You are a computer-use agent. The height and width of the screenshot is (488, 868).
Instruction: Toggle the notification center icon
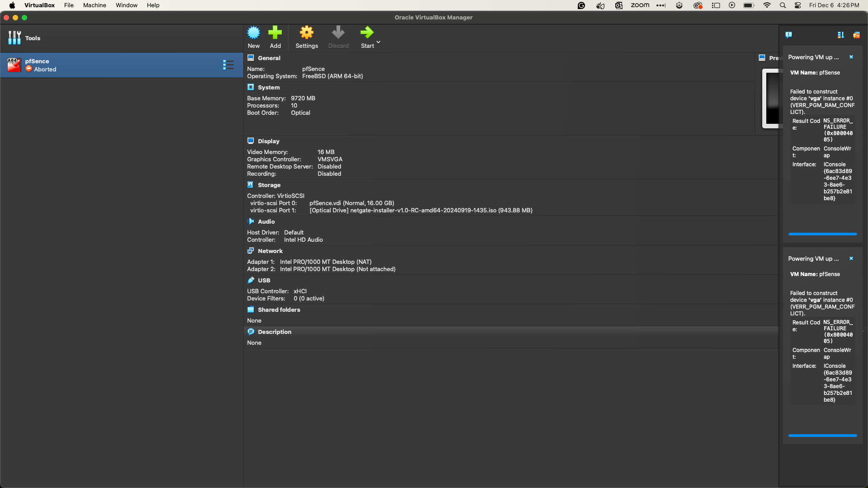coord(788,35)
